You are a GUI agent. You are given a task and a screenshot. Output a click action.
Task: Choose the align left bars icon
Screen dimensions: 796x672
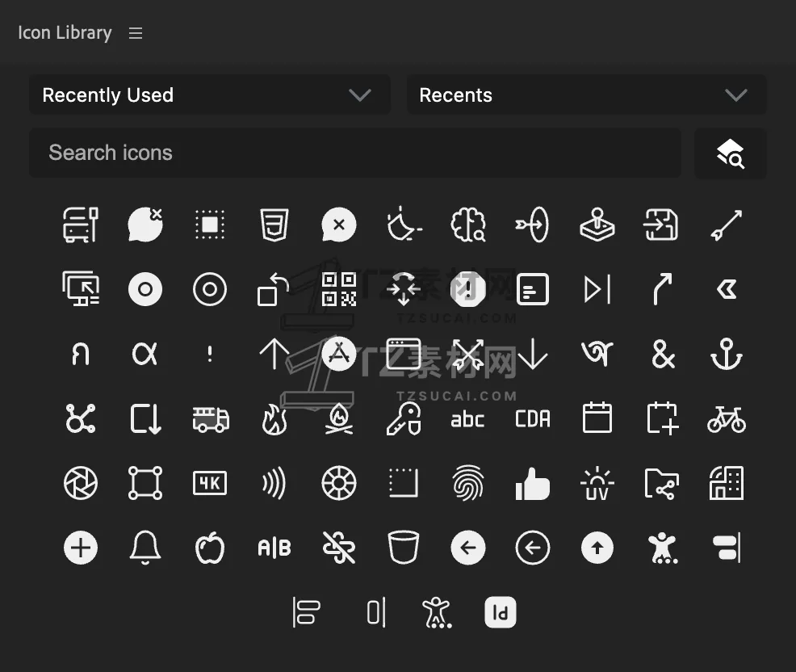coord(307,612)
